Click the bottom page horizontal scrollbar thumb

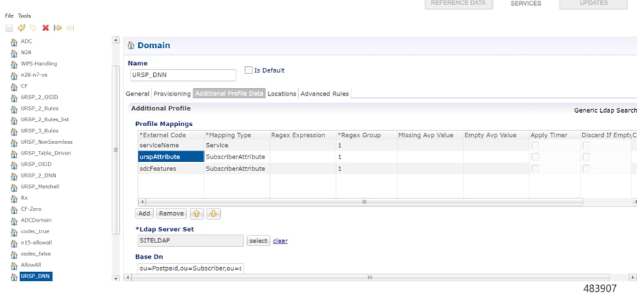pos(370,278)
